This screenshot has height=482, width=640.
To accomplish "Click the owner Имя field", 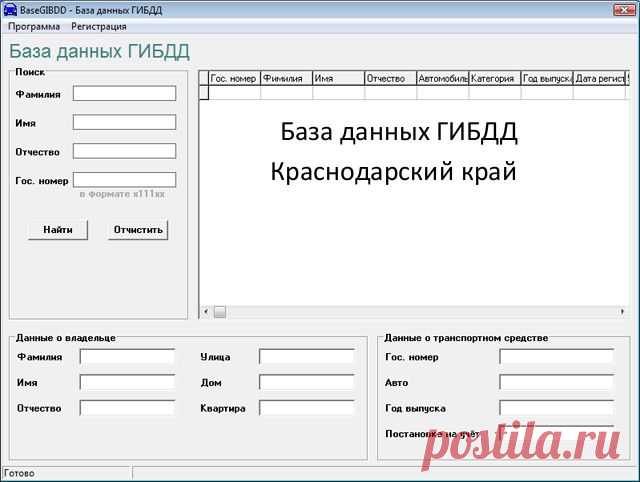I will (127, 382).
